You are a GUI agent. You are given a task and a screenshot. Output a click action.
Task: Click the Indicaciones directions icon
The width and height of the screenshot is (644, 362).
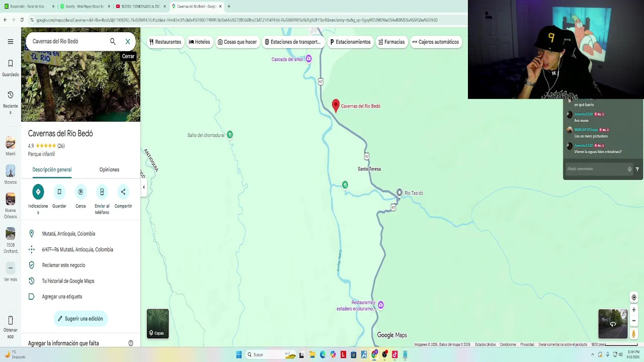pyautogui.click(x=38, y=192)
